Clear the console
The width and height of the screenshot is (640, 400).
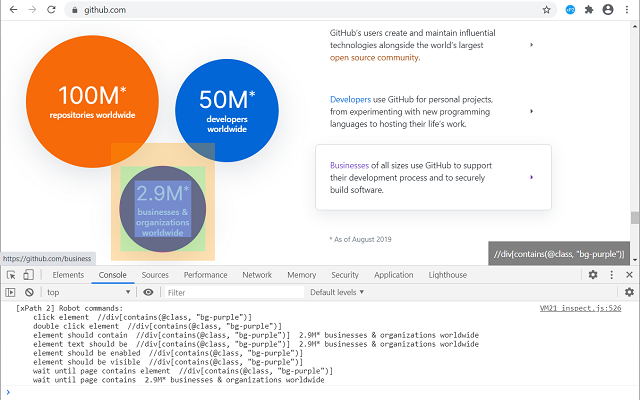click(x=29, y=292)
